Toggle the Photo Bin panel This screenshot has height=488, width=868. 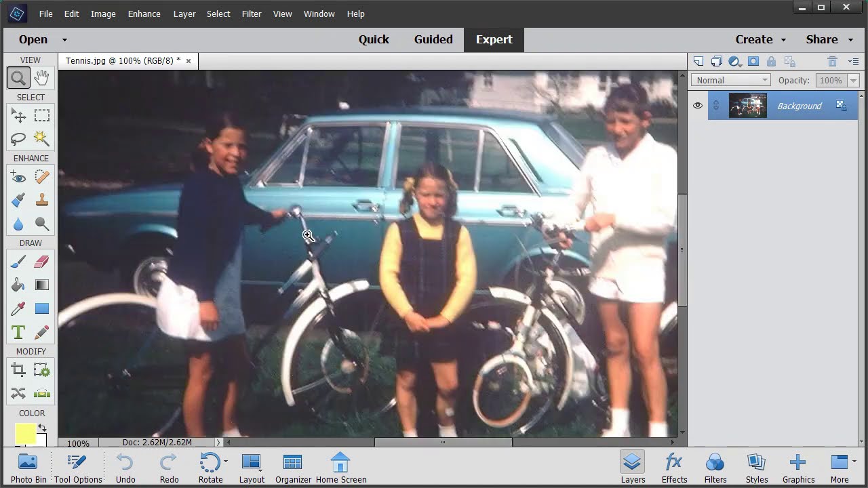[x=28, y=467]
